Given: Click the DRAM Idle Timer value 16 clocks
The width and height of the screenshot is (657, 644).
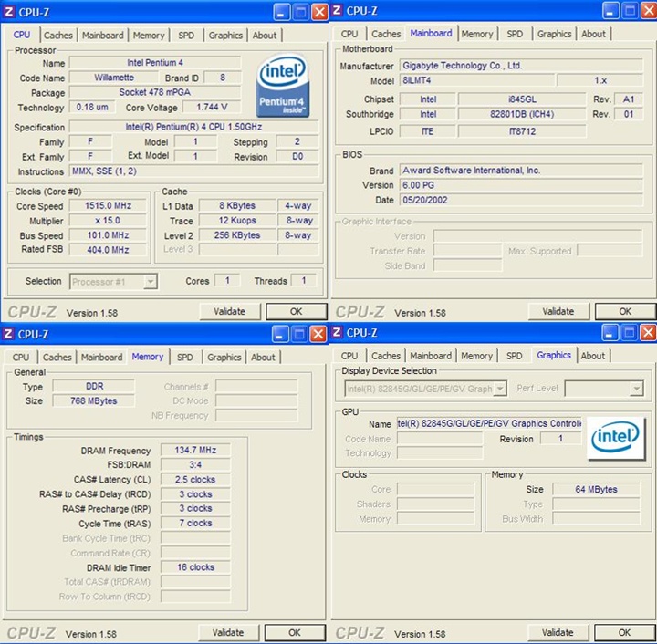Looking at the screenshot, I should pyautogui.click(x=195, y=567).
